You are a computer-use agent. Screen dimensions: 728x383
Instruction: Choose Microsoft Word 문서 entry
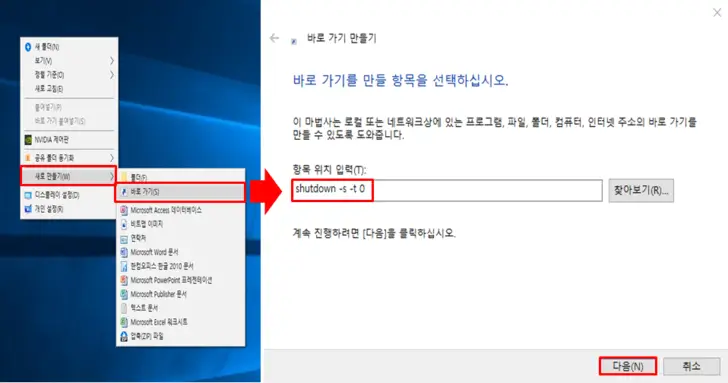(181, 252)
